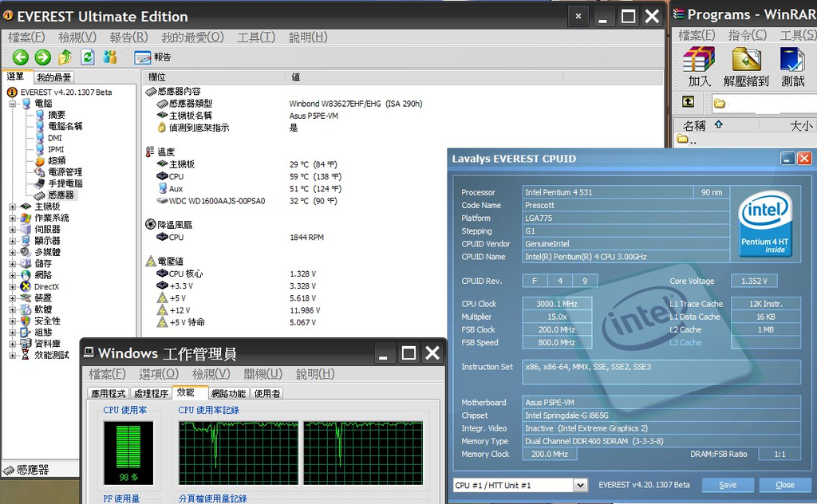Open EVEREST 檢視(V) menu

(77, 37)
